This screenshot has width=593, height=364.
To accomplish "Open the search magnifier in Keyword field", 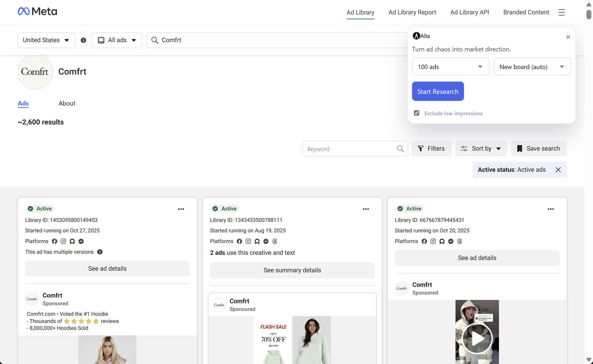I will click(400, 149).
